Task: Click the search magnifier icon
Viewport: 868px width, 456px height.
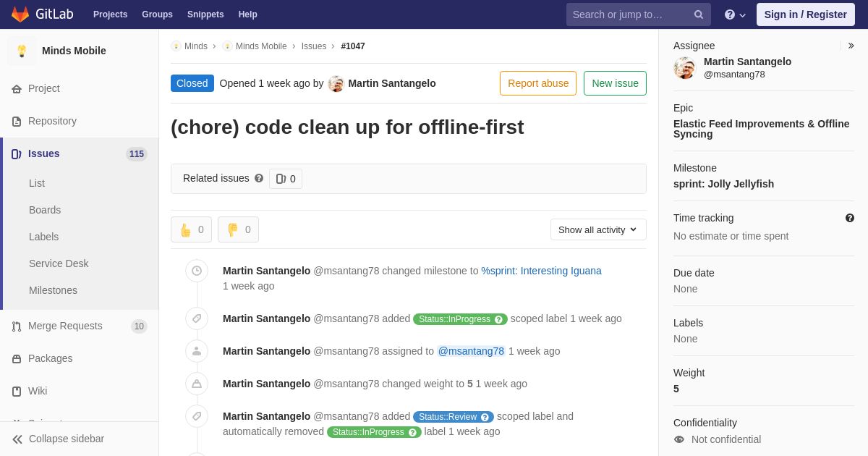Action: (698, 14)
